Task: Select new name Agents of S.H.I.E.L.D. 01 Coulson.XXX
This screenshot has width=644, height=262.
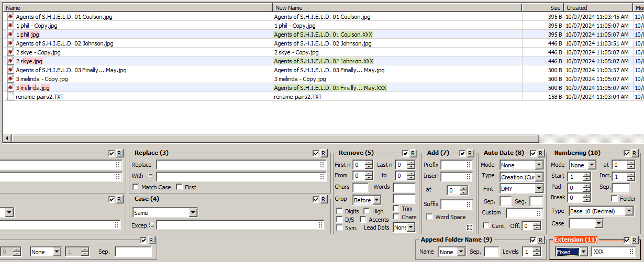Action: click(324, 35)
